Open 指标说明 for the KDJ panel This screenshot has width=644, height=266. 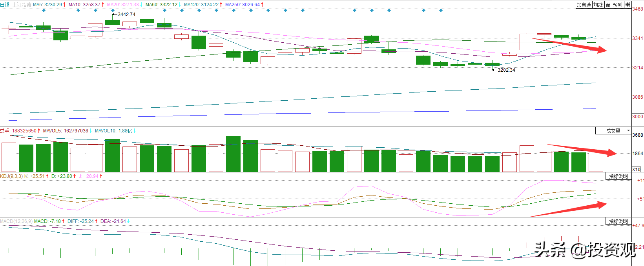[x=618, y=176]
